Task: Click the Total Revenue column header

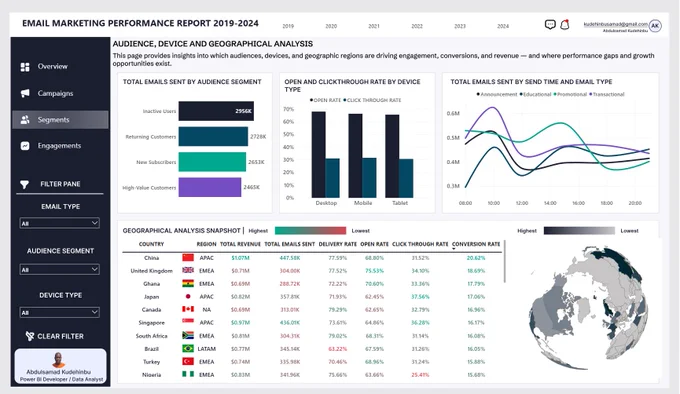Action: (240, 244)
